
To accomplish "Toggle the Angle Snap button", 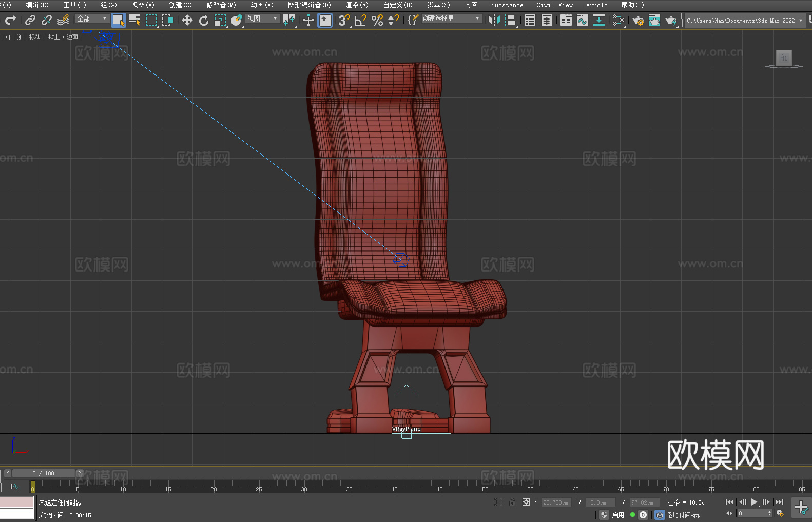I will (x=361, y=20).
